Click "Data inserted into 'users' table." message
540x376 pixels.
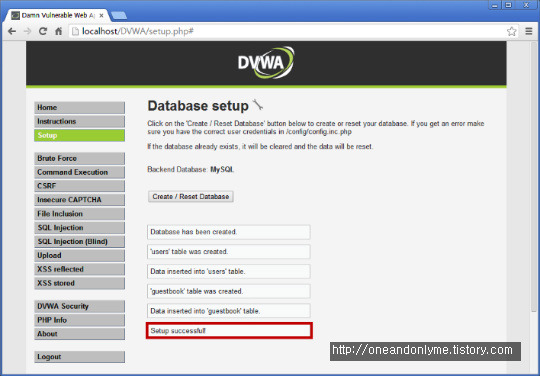(229, 271)
